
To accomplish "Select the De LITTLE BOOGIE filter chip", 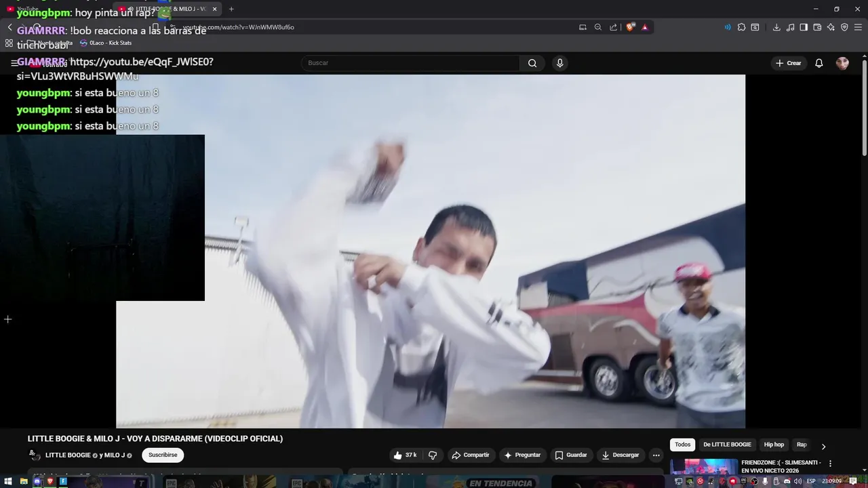I will 727,445.
